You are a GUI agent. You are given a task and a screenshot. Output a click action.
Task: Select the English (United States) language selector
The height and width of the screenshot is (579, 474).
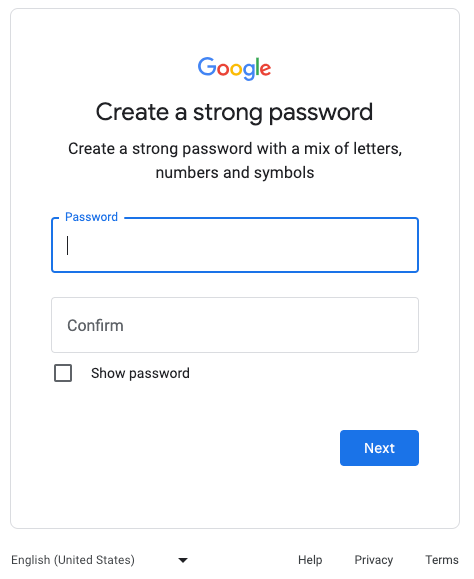tap(100, 560)
